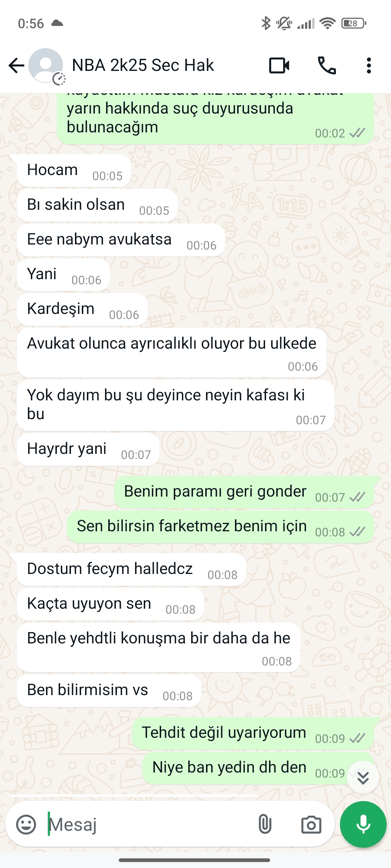This screenshot has height=868, width=391.
Task: Focus the Mesaj text input field
Action: [148, 824]
